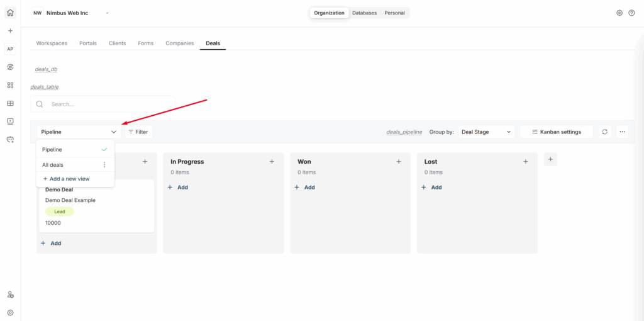Screen dimensions: 644x321
Task: Add a new kanban column with plus
Action: (x=550, y=160)
